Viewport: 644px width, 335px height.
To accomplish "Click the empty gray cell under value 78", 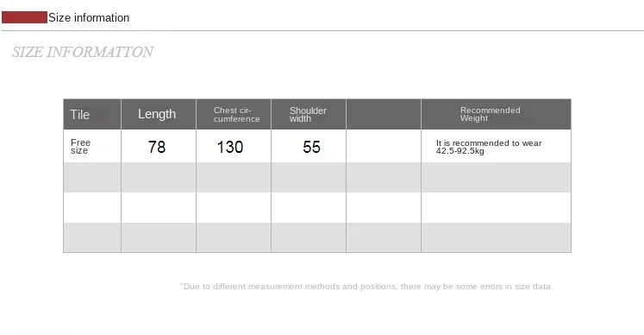I will 159,177.
